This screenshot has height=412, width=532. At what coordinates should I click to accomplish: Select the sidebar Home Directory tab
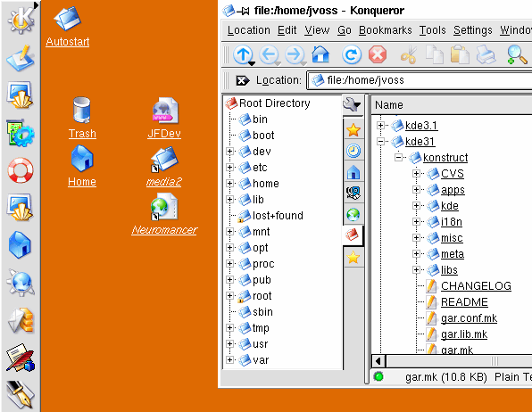coord(353,172)
